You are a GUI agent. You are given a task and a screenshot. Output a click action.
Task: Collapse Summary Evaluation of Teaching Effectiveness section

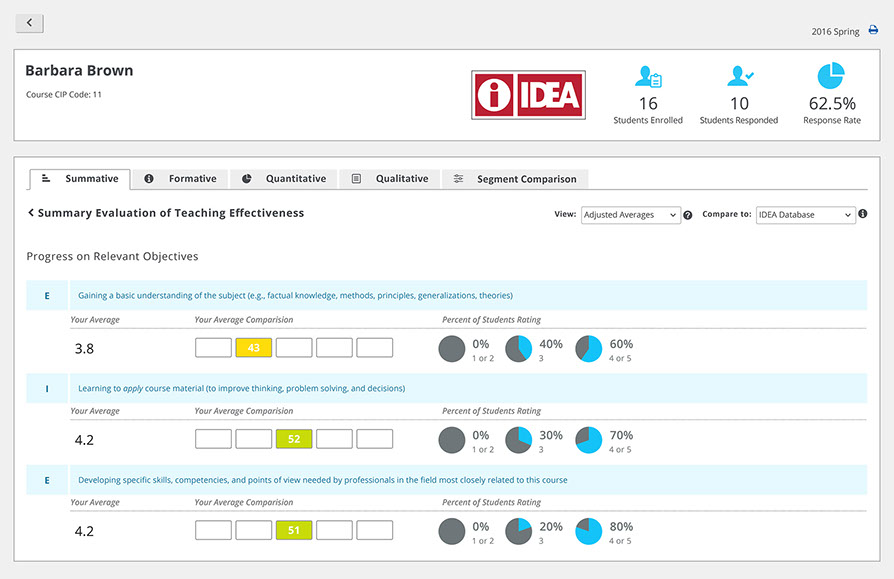[x=31, y=213]
